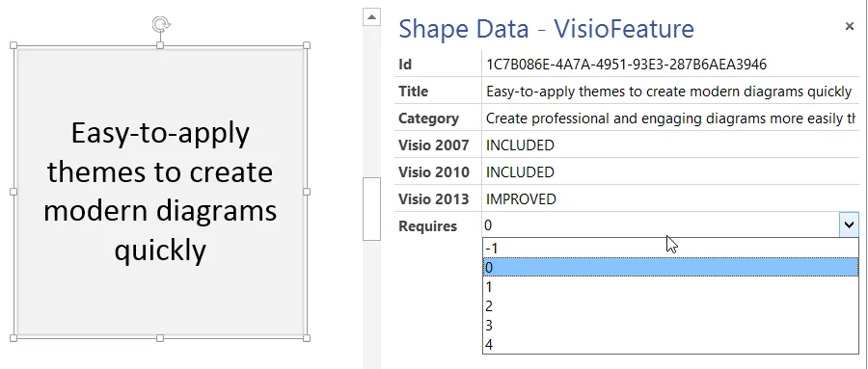Select the shape text about themes

[160, 192]
